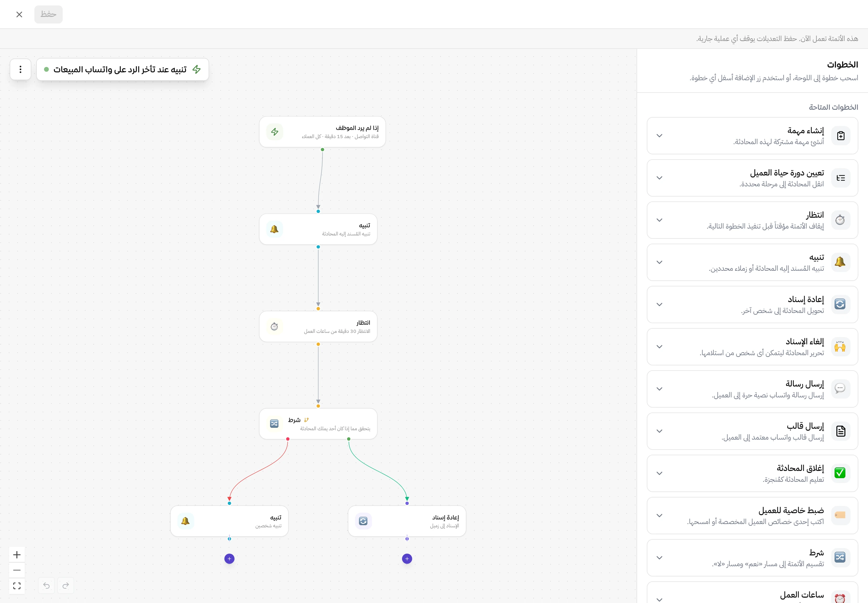
Task: Click plus button below تنبيه شخص node
Action: [x=229, y=558]
